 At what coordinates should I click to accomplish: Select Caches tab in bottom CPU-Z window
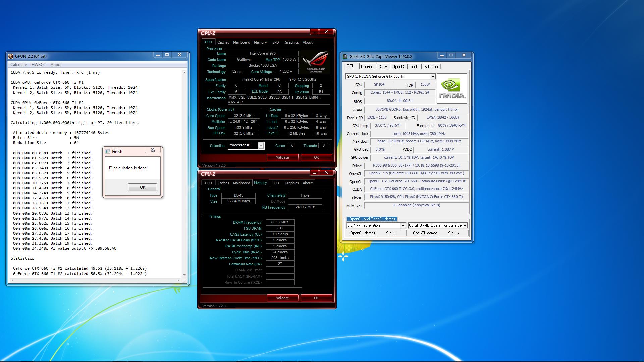tap(223, 183)
